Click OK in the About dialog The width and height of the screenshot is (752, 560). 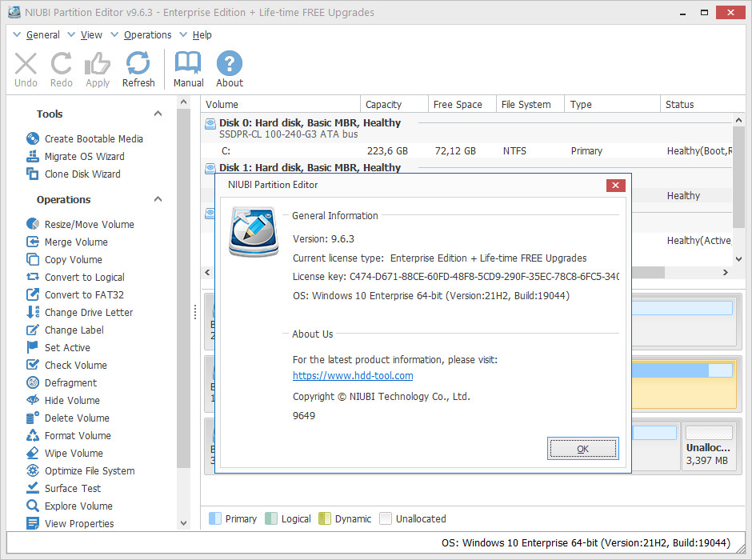click(x=582, y=449)
